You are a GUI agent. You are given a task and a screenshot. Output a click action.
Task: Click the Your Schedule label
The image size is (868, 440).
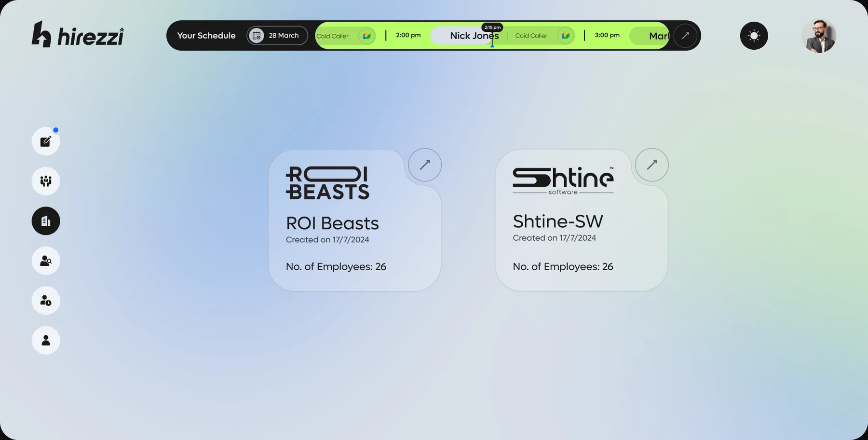tap(206, 36)
